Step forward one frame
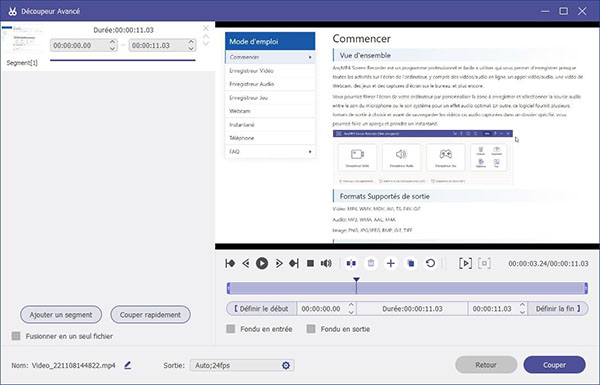The height and width of the screenshot is (385, 600). tap(279, 263)
